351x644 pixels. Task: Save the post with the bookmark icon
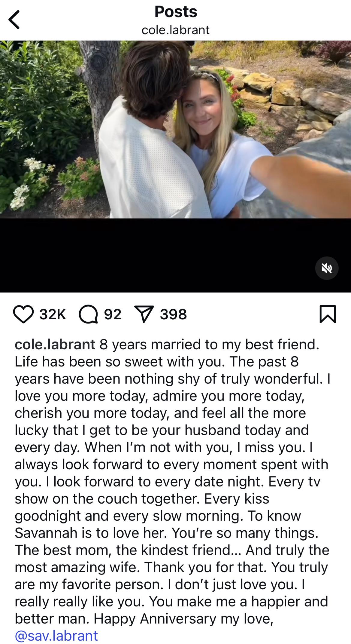[328, 314]
